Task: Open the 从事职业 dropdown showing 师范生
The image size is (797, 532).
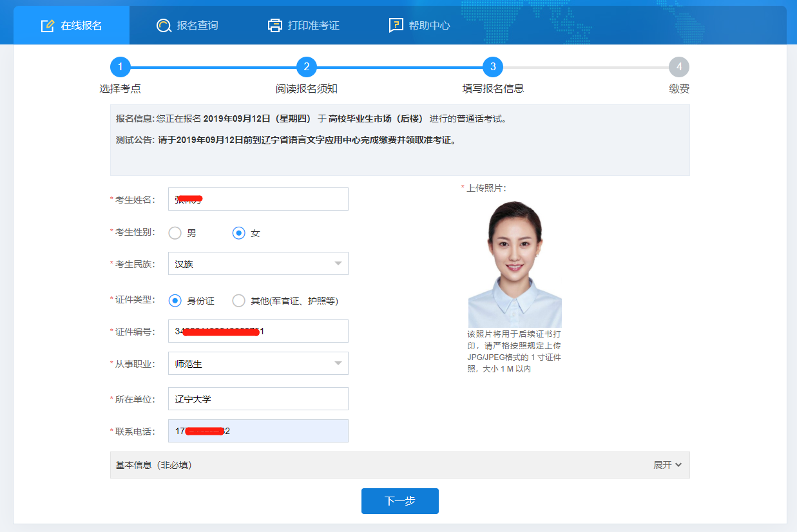Action: 258,363
